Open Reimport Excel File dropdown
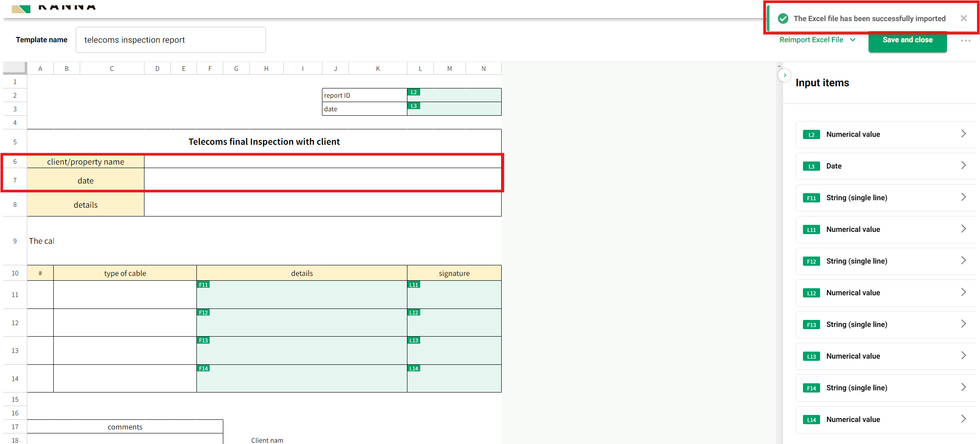Image resolution: width=980 pixels, height=444 pixels. click(x=817, y=40)
